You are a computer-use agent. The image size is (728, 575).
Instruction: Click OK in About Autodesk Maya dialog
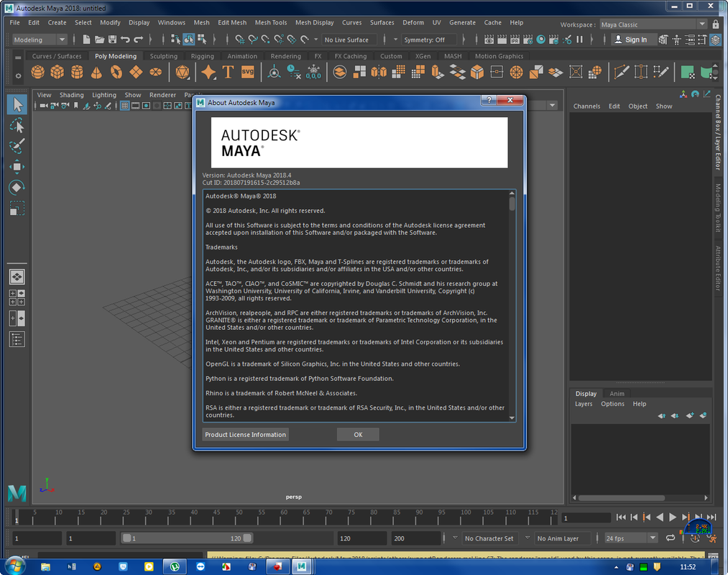point(358,434)
